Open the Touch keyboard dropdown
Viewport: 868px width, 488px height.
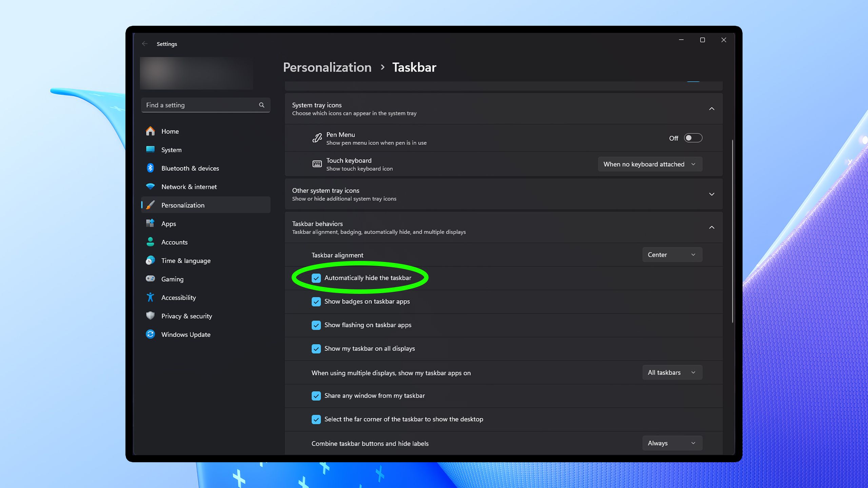point(650,164)
